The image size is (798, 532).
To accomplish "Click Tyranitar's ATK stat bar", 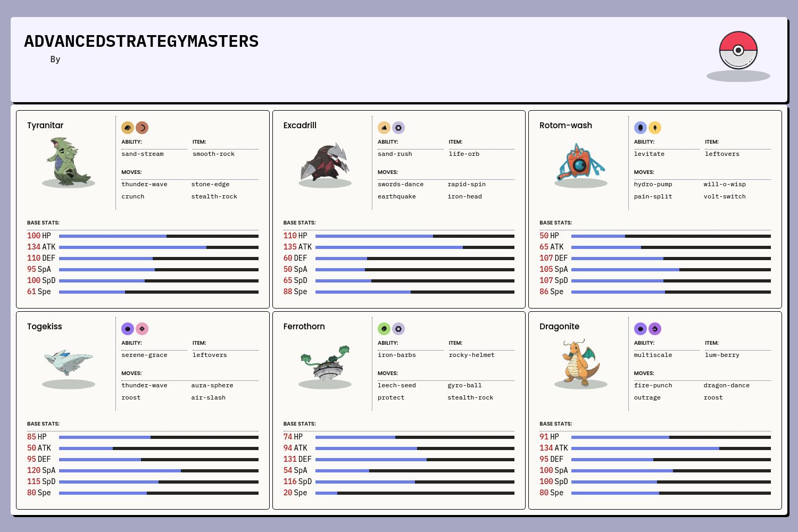I will click(x=159, y=247).
